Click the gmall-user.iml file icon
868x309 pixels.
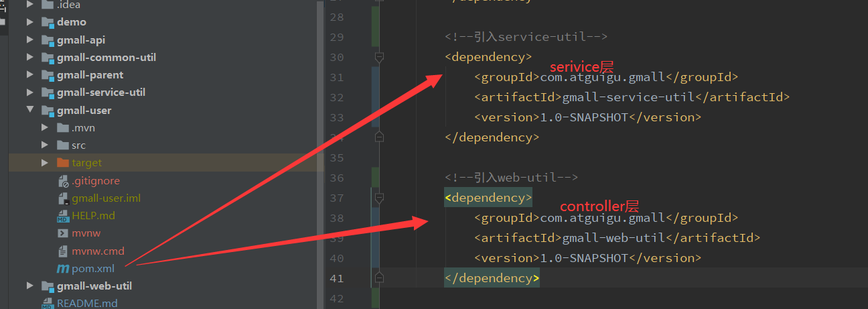click(x=63, y=198)
